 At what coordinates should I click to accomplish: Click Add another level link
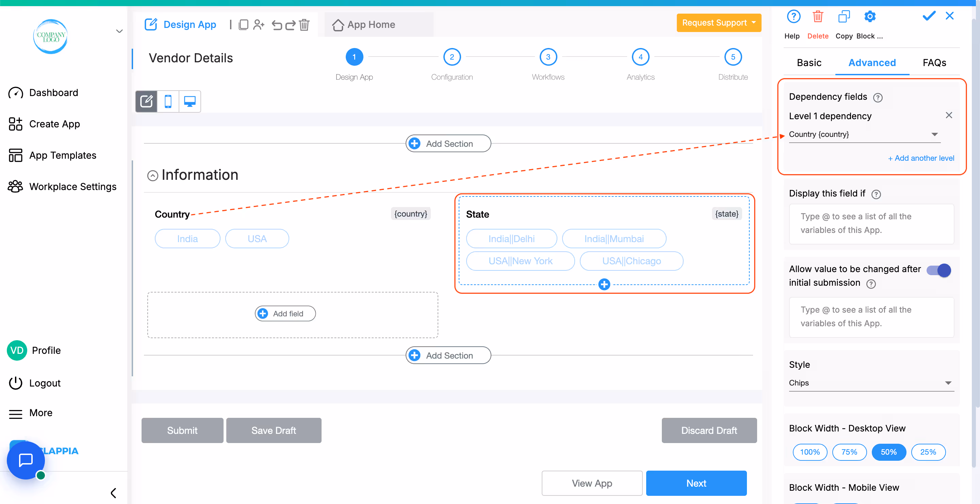pyautogui.click(x=921, y=158)
